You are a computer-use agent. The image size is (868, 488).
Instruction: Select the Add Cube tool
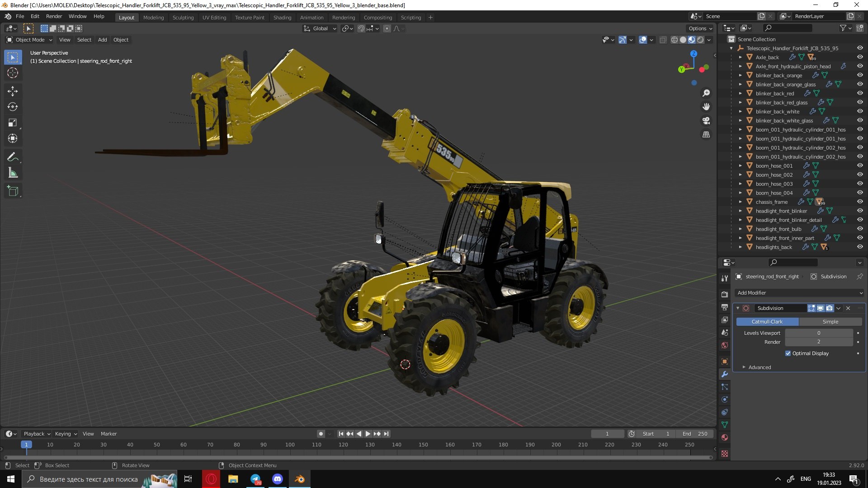(13, 191)
